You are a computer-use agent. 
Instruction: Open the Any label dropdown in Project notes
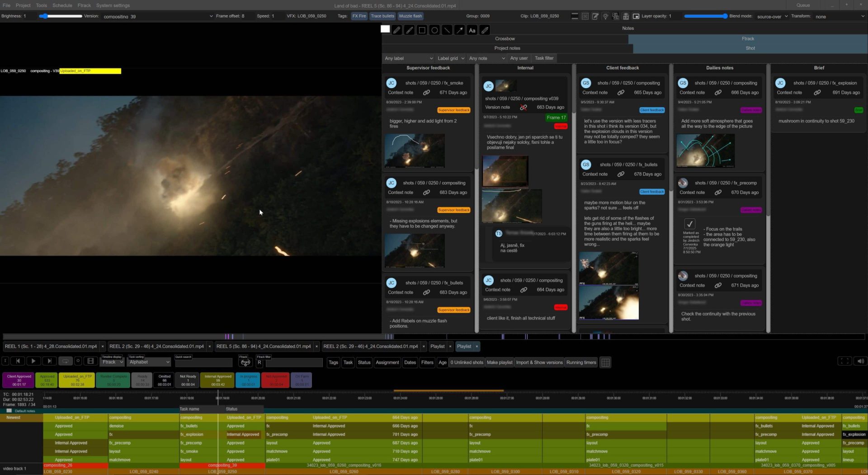(408, 58)
